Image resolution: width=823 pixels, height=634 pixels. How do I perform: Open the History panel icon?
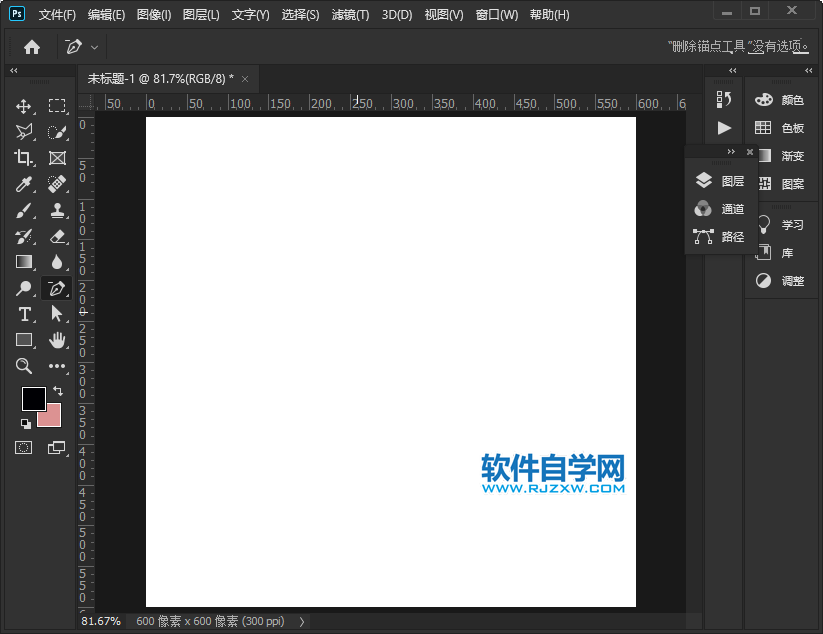coord(724,99)
